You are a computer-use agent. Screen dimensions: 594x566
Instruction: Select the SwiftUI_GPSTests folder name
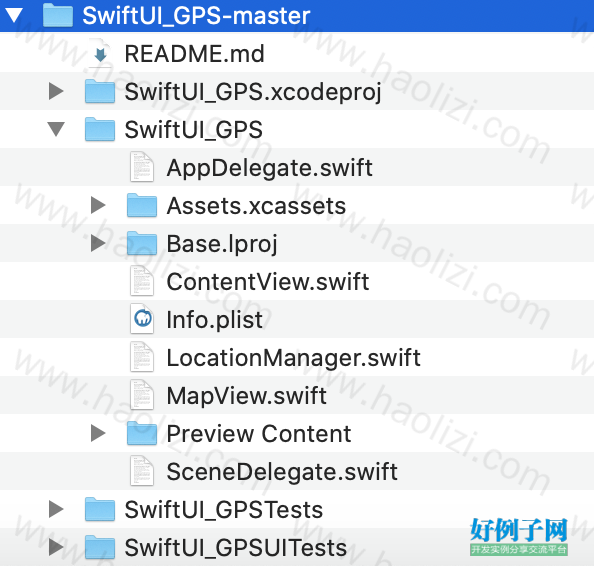click(224, 510)
